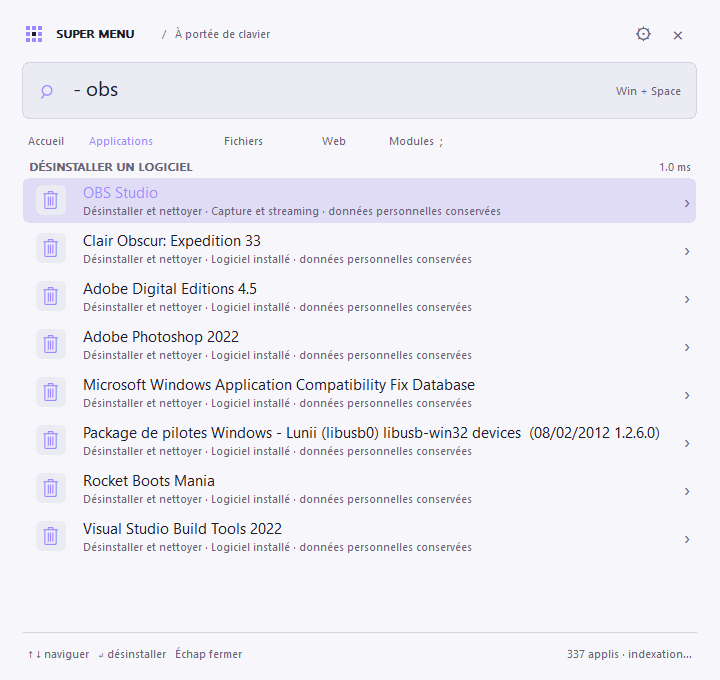Click the 'À portée de clavier' subtitle

222,34
